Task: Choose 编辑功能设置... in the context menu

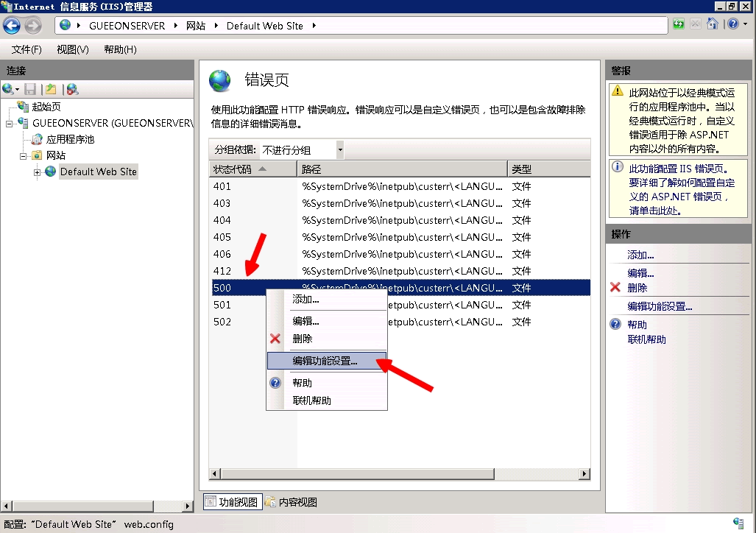Action: (x=325, y=361)
